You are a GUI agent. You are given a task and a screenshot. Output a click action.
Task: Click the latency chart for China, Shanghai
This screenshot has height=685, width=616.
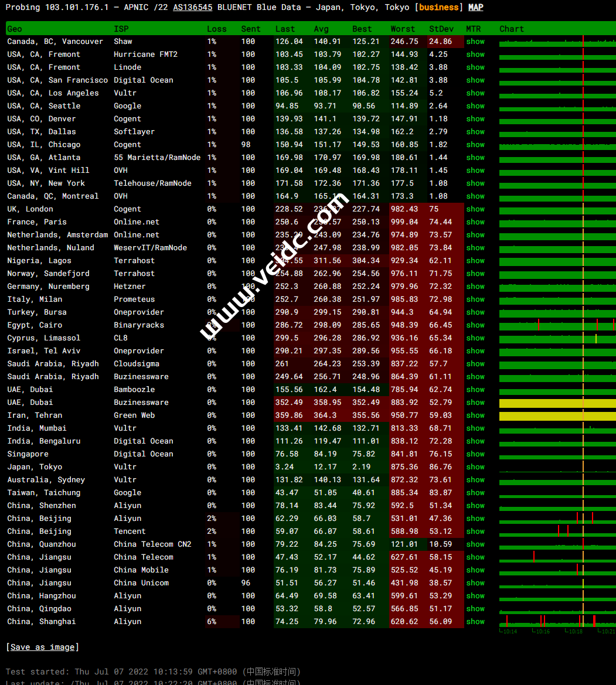click(x=557, y=621)
